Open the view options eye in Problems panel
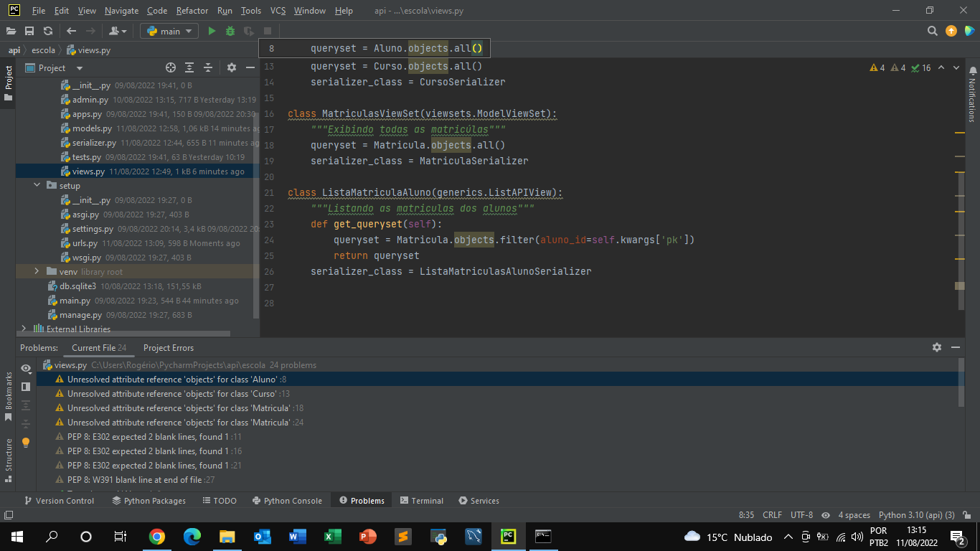 click(27, 368)
